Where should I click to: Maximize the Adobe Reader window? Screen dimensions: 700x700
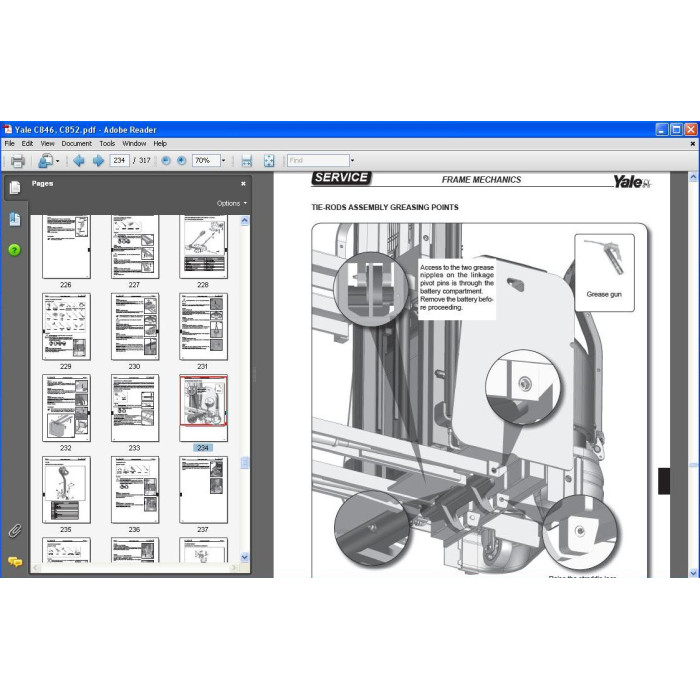(676, 130)
